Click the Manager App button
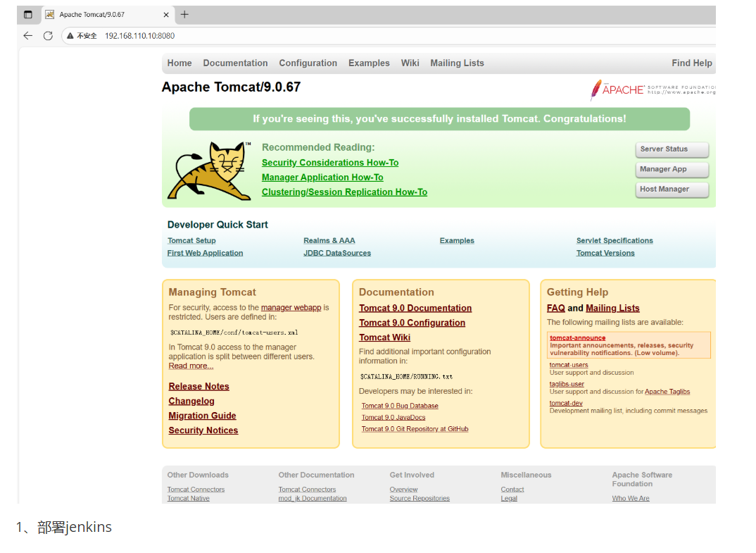Viewport: 756px width, 553px height. click(x=672, y=169)
